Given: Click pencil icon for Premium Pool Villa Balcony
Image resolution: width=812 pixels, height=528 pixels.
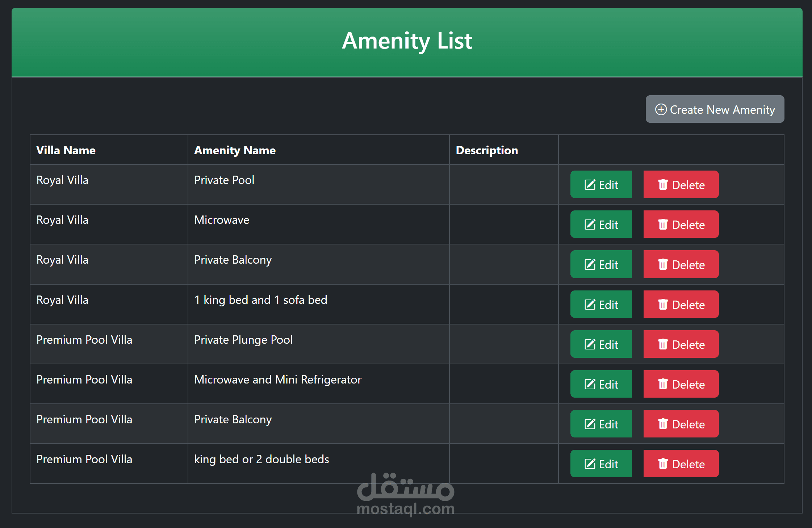Looking at the screenshot, I should (590, 424).
